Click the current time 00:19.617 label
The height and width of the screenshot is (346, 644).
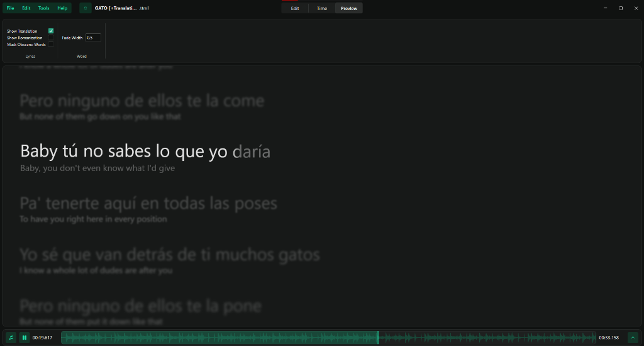tap(42, 338)
